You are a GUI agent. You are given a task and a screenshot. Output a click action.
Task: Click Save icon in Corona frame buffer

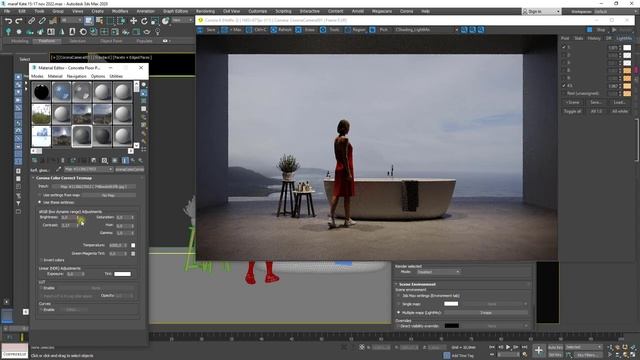[200, 30]
